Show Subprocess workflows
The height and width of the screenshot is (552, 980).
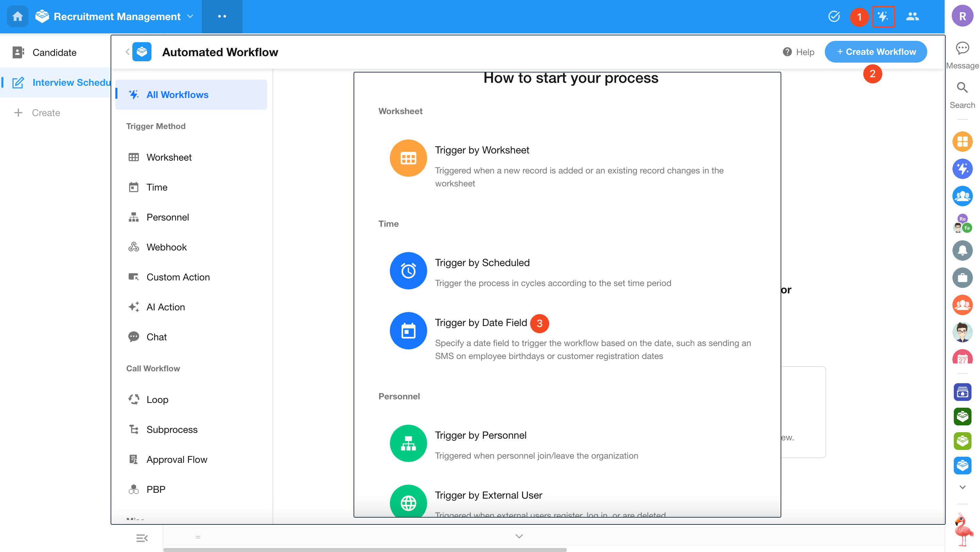coord(191,429)
